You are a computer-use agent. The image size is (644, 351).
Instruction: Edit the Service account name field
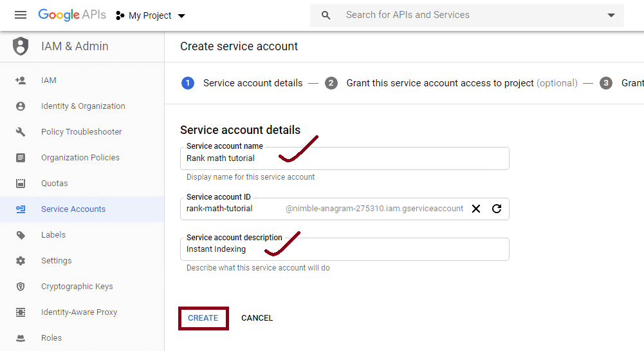point(345,158)
